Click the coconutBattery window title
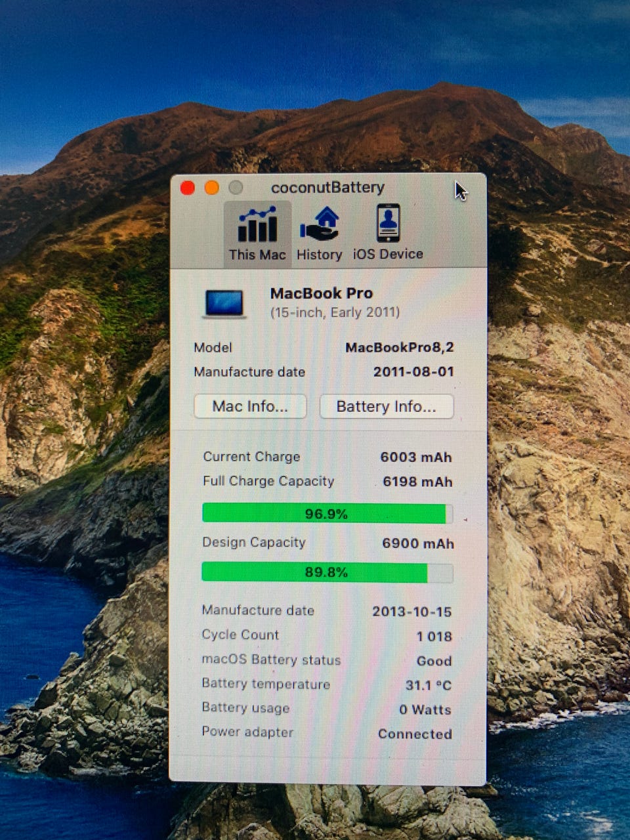This screenshot has height=840, width=630. (x=327, y=188)
